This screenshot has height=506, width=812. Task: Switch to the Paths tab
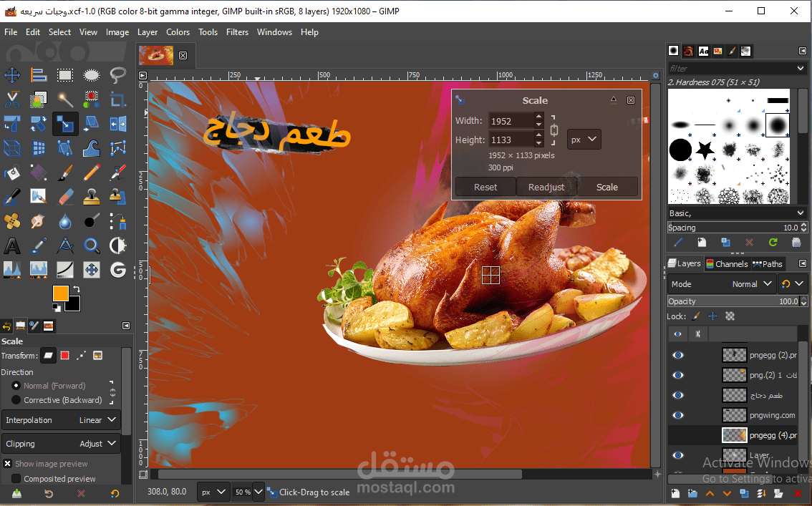point(768,264)
